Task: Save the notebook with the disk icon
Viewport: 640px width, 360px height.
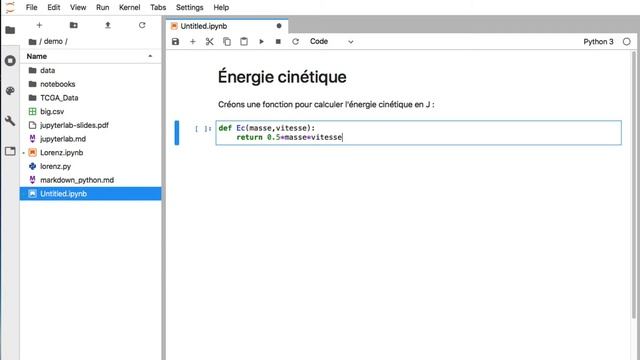Action: (176, 42)
